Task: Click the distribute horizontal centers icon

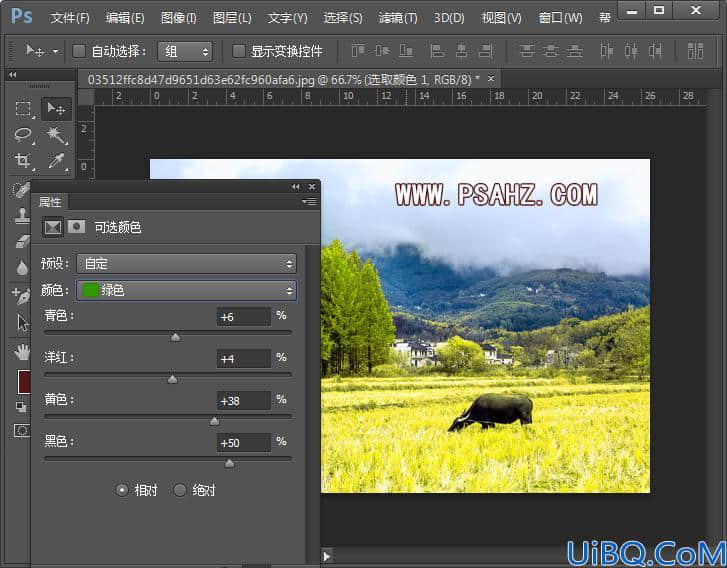Action: 631,51
